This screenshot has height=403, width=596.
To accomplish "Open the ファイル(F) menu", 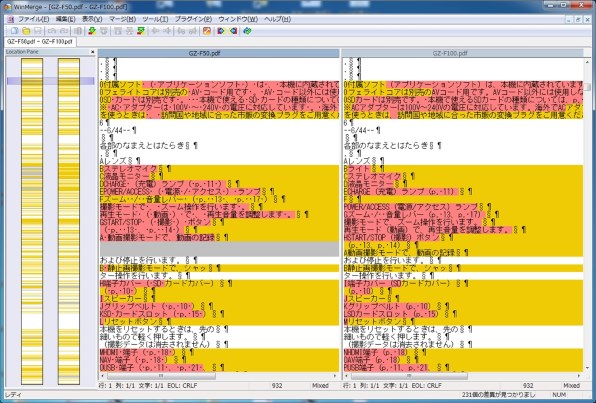I will [33, 19].
